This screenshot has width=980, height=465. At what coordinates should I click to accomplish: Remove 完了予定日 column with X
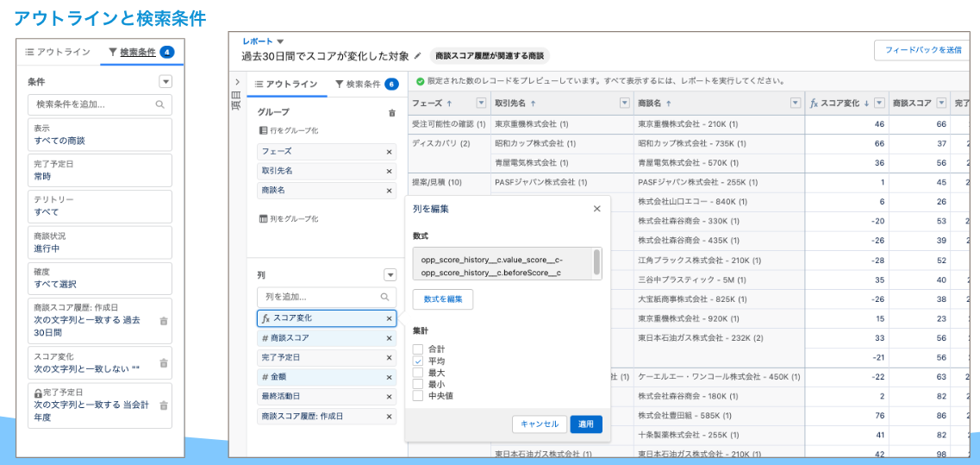pyautogui.click(x=389, y=357)
